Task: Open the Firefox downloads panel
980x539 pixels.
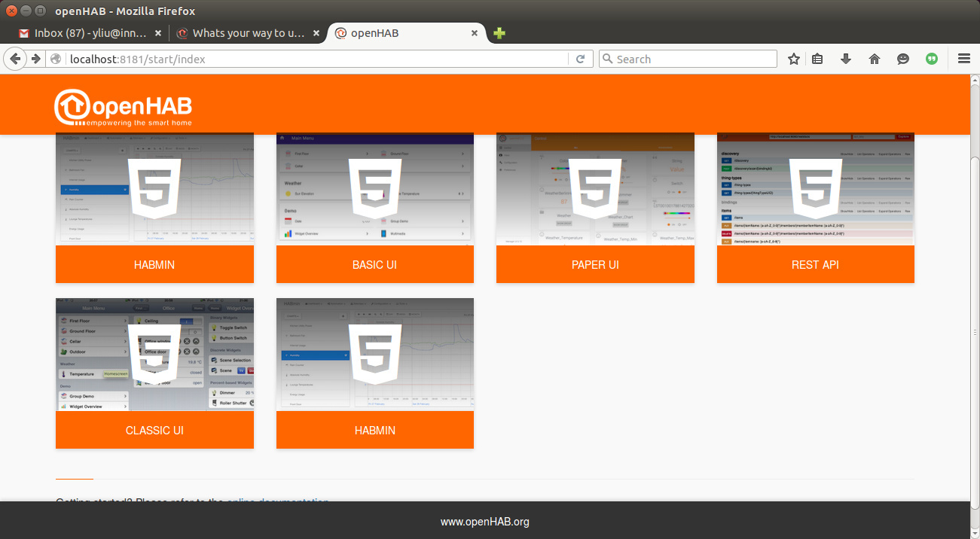Action: coord(845,59)
